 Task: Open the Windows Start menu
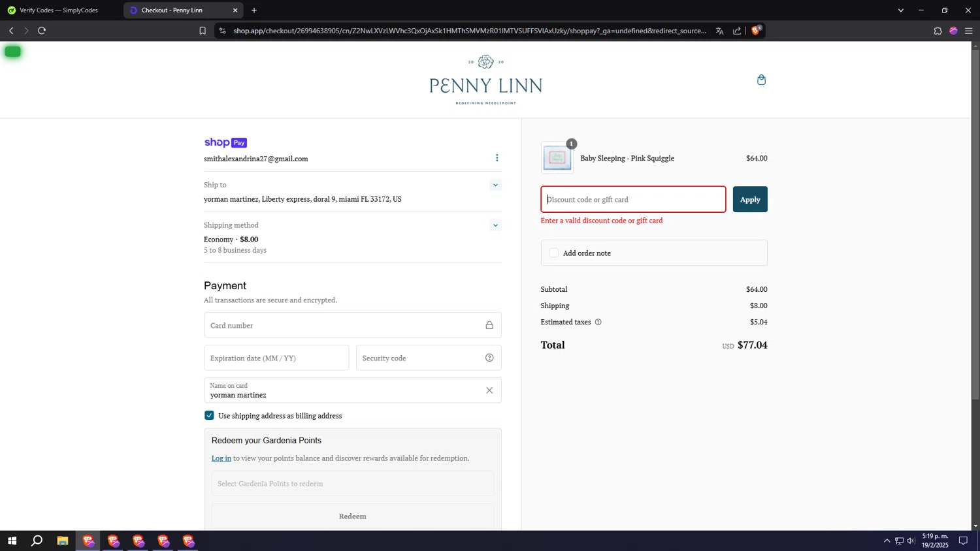click(12, 541)
